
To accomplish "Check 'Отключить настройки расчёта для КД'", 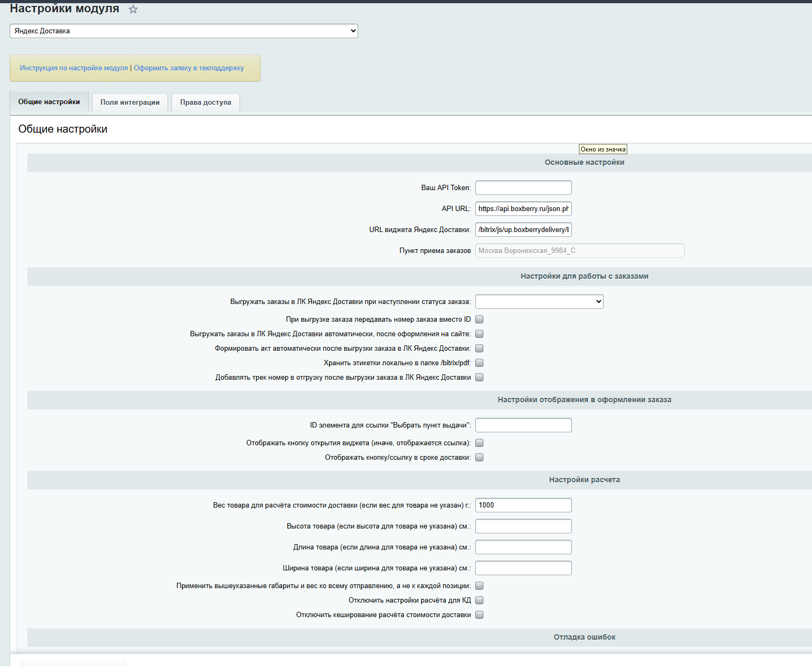I will (x=480, y=600).
